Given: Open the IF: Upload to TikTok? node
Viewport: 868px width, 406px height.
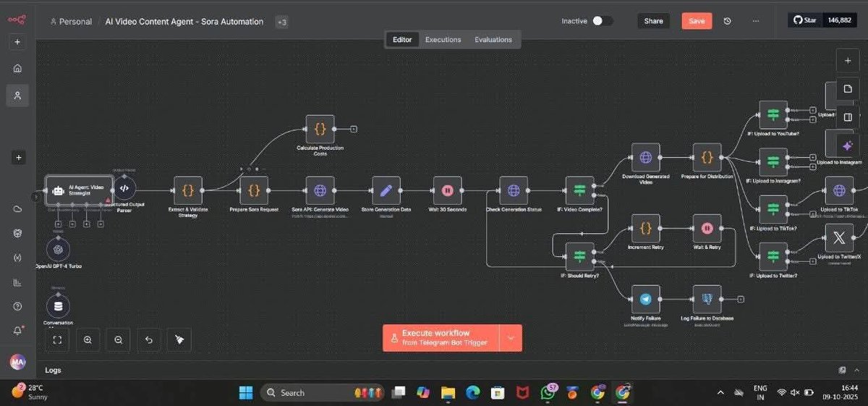Looking at the screenshot, I should (x=773, y=209).
